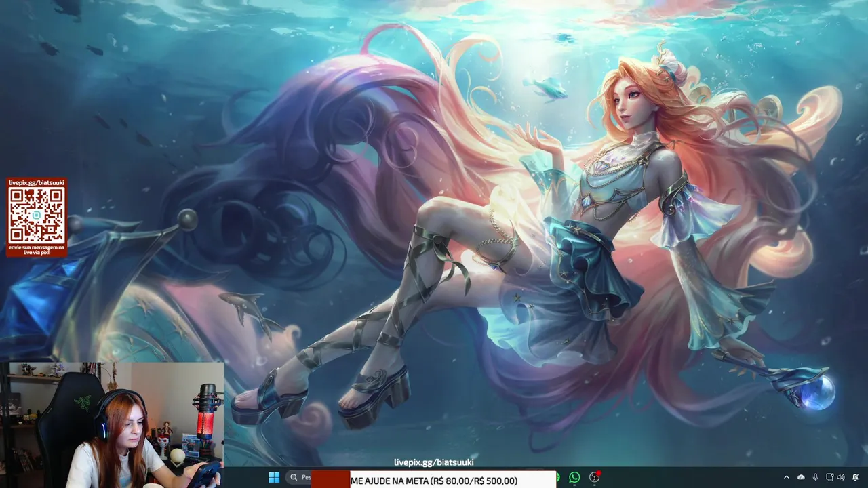Expand the hidden system tray icons chevron
Screen dimensions: 868x488
click(x=787, y=477)
